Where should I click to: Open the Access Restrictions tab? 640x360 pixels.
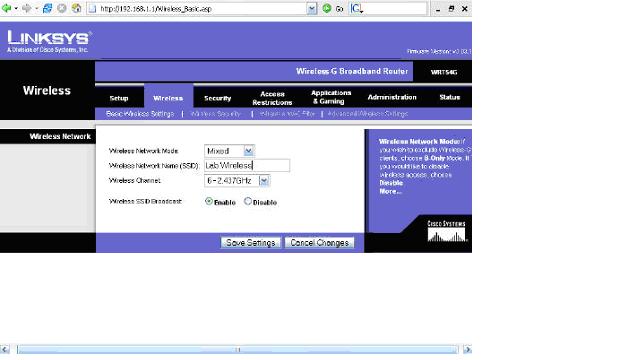coord(272,98)
